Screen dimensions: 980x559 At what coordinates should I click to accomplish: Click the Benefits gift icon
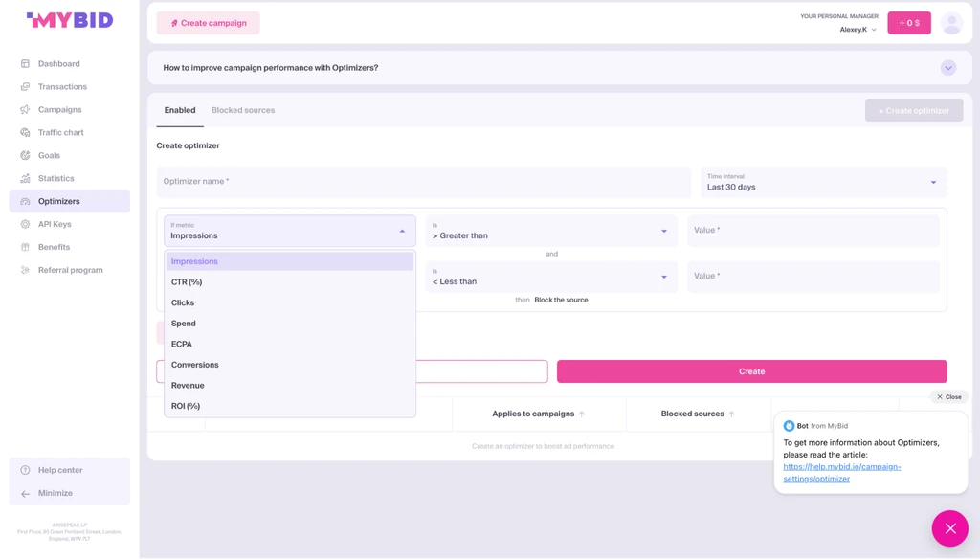25,247
